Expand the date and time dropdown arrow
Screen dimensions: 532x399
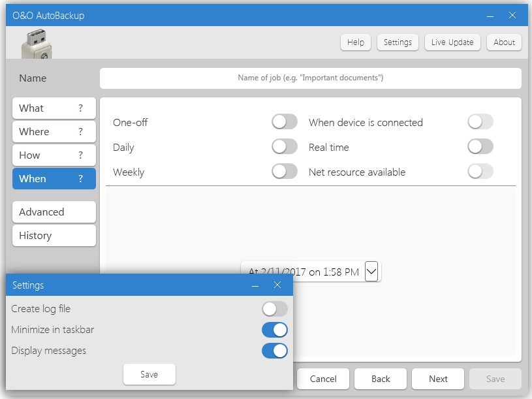click(371, 271)
